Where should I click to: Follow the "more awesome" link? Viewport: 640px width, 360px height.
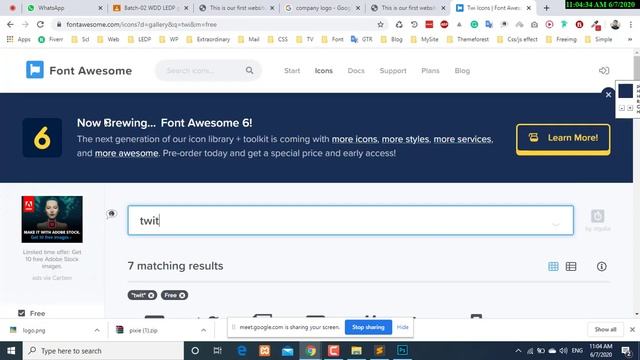126,153
